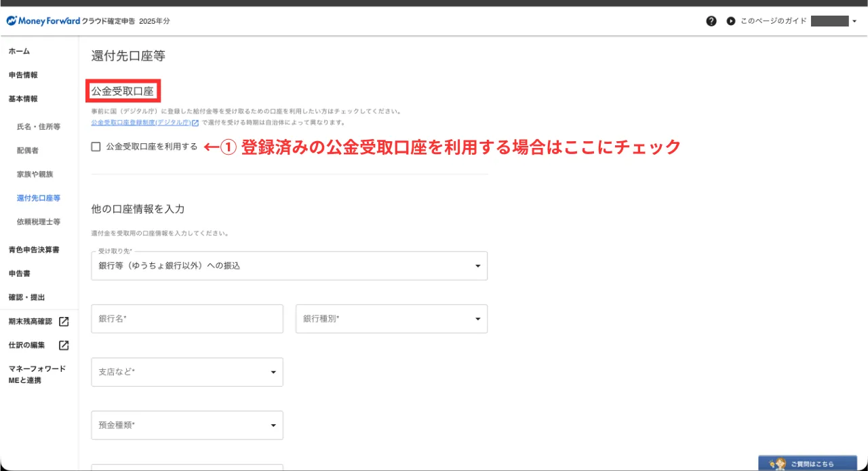
Task: Click the support chat avatar icon
Action: pyautogui.click(x=776, y=464)
